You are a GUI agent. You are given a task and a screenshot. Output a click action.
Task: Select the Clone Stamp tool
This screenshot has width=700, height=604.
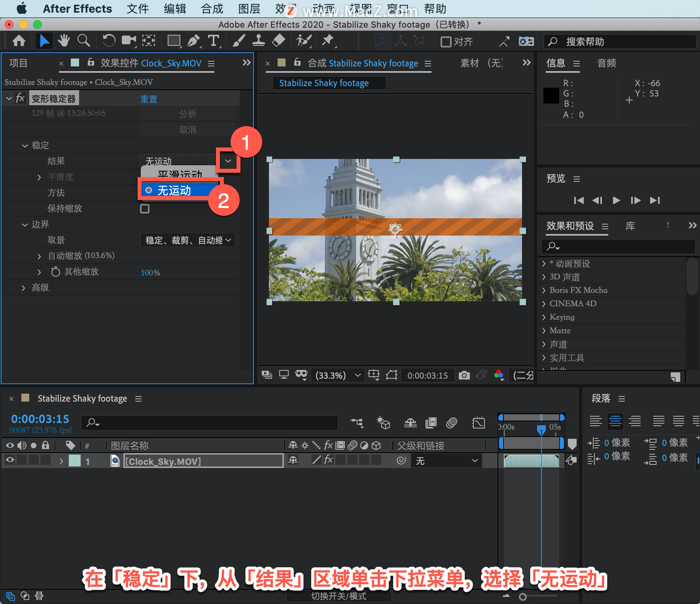(x=259, y=41)
